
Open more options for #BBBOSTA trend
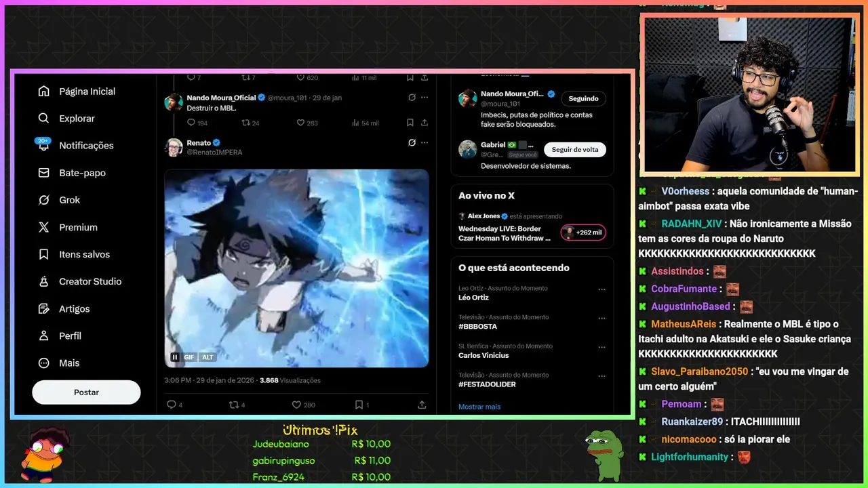[x=601, y=319]
